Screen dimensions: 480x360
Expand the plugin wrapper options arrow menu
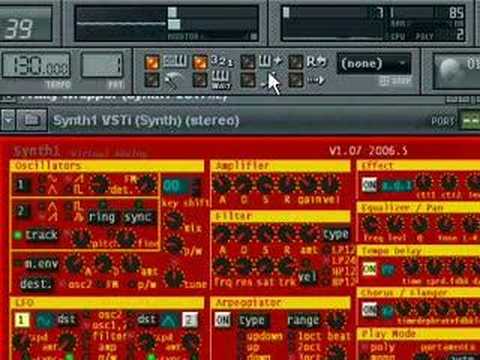tap(8, 120)
